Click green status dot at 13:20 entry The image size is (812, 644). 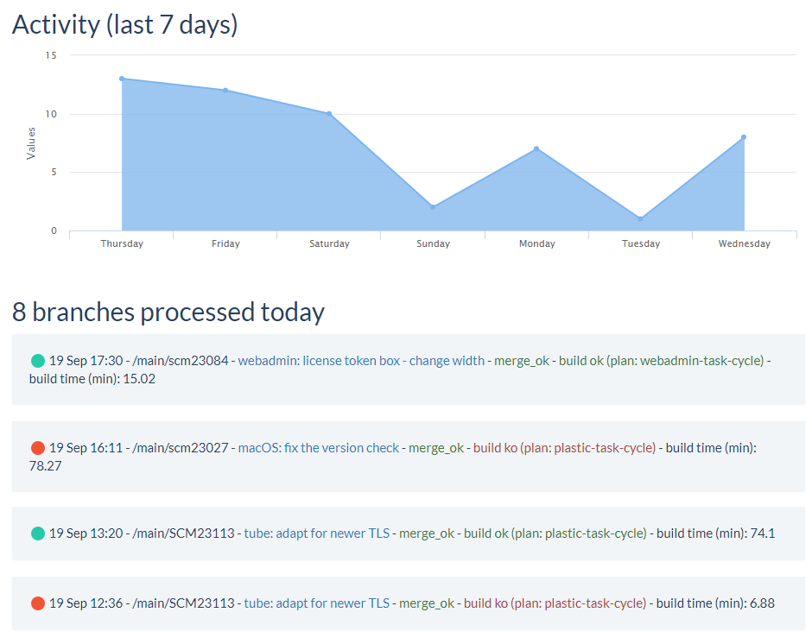tap(38, 534)
